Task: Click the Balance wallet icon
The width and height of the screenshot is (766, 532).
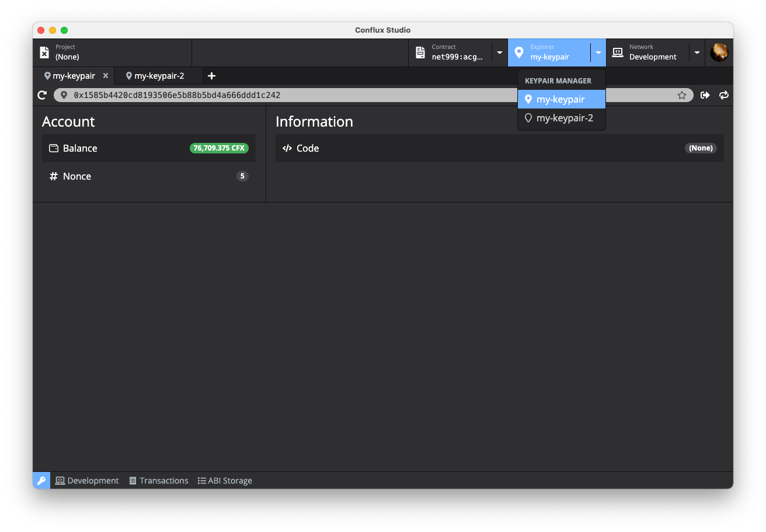Action: 54,148
